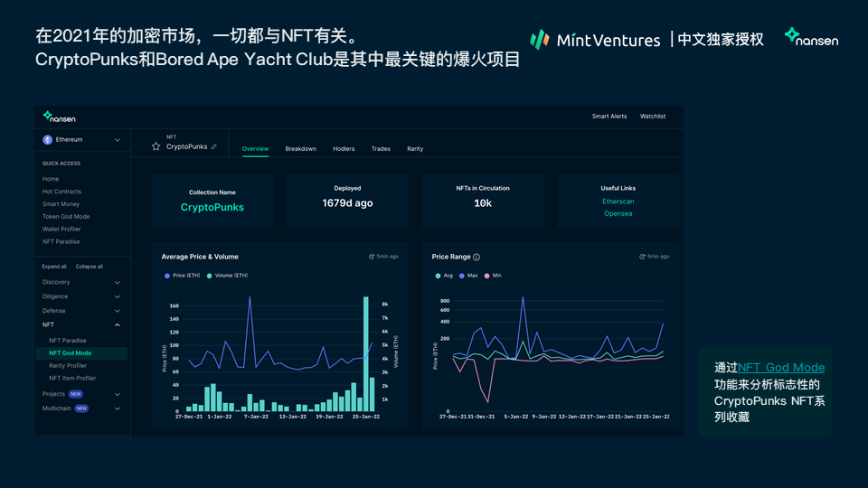
Task: Click the Nansen logo in dashboard header
Action: pyautogui.click(x=60, y=117)
